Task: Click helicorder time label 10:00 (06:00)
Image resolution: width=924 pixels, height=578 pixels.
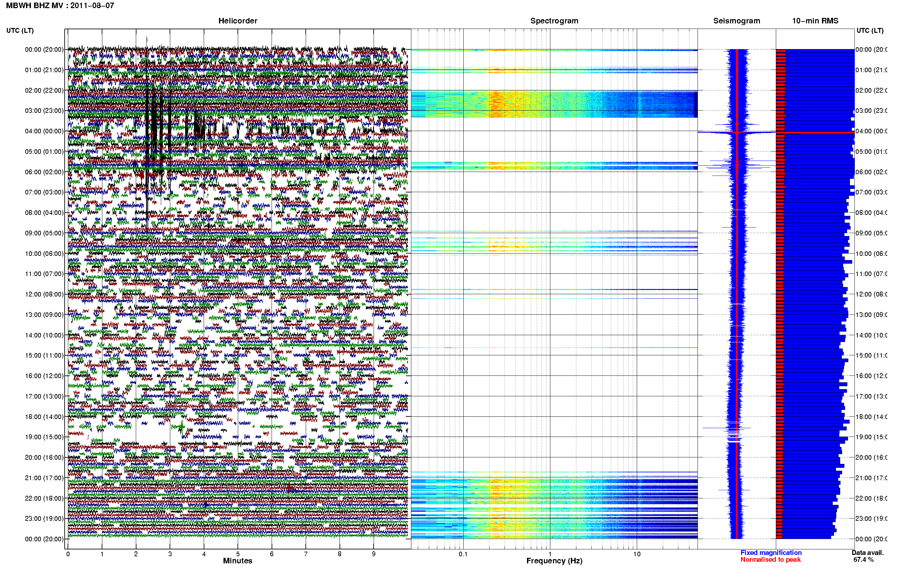Action: click(44, 254)
